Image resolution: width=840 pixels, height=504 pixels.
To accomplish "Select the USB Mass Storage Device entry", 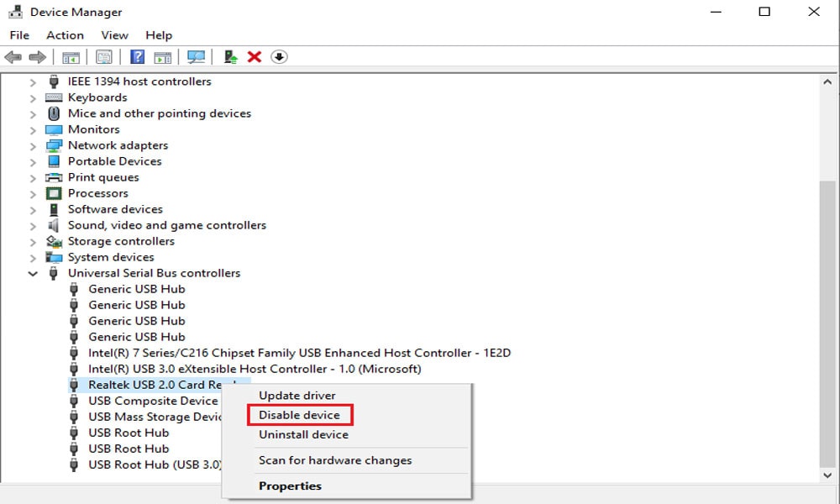I will coord(155,417).
